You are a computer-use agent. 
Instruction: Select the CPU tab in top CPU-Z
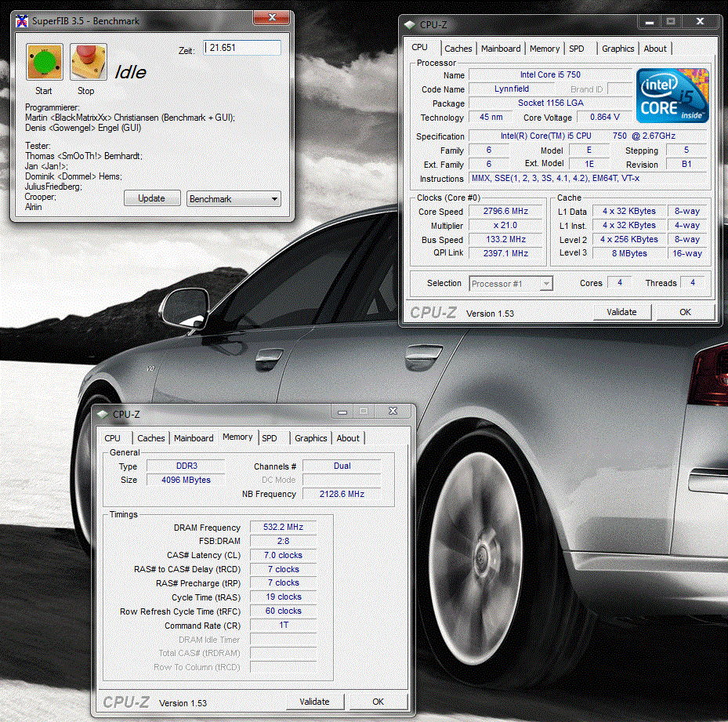[x=420, y=47]
